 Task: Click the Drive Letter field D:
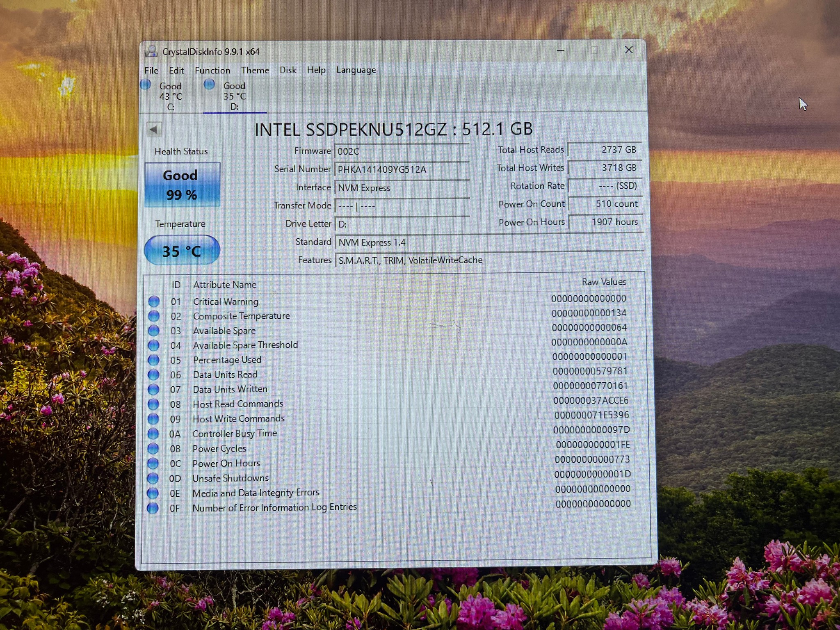tap(402, 224)
